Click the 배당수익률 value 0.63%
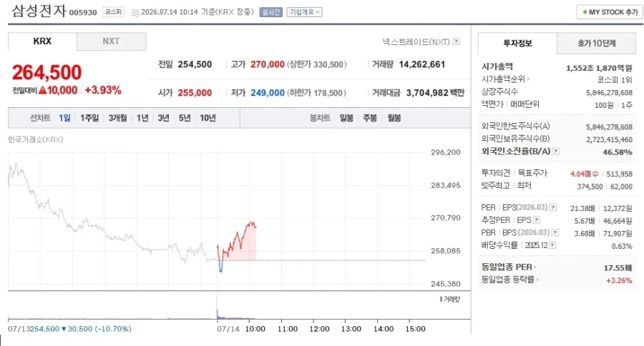The image size is (644, 346). tap(622, 246)
